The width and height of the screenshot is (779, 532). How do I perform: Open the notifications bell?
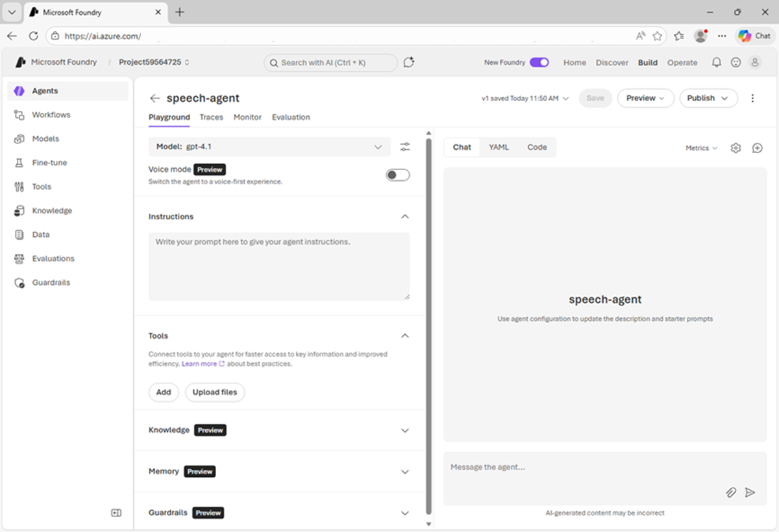715,62
